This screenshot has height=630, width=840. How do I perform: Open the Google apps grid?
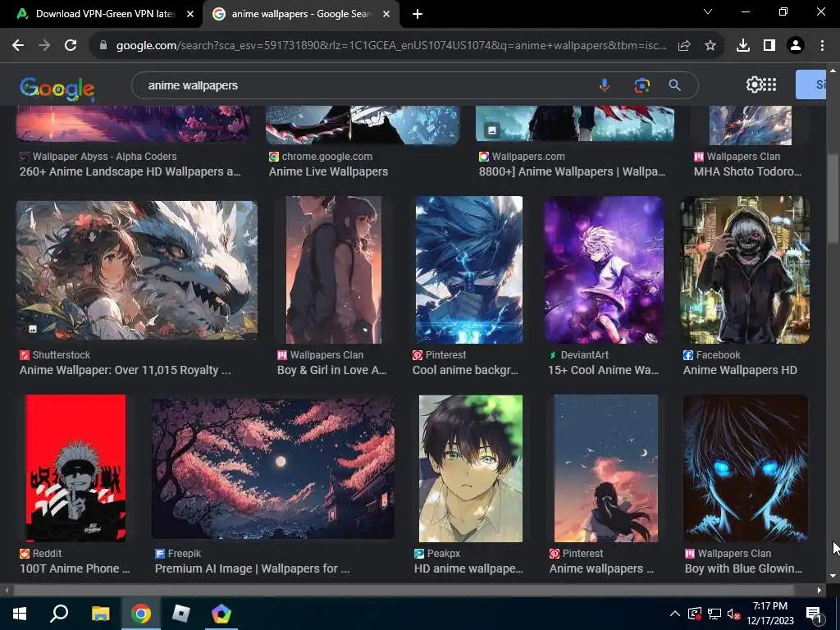coord(769,84)
